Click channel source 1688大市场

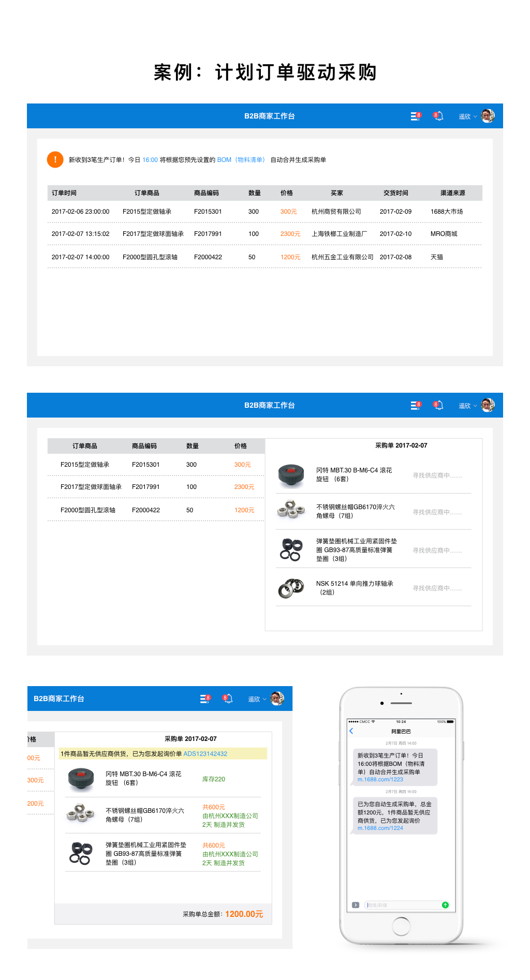(x=447, y=212)
